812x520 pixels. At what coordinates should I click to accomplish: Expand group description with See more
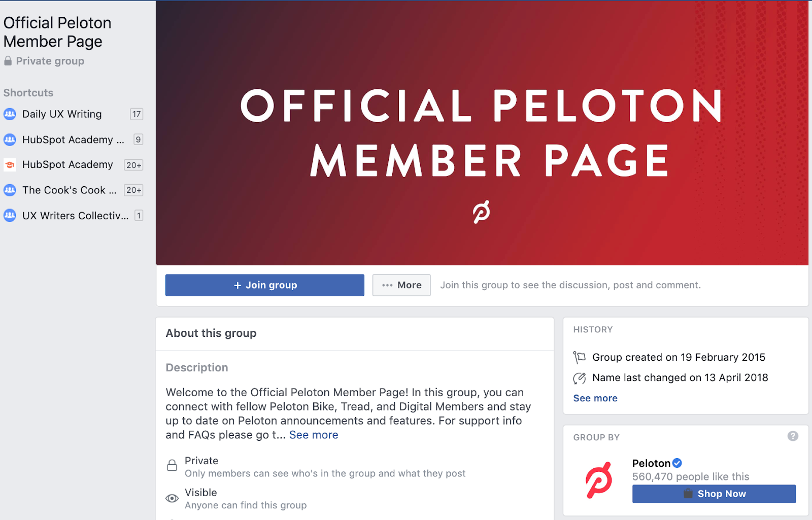tap(314, 435)
